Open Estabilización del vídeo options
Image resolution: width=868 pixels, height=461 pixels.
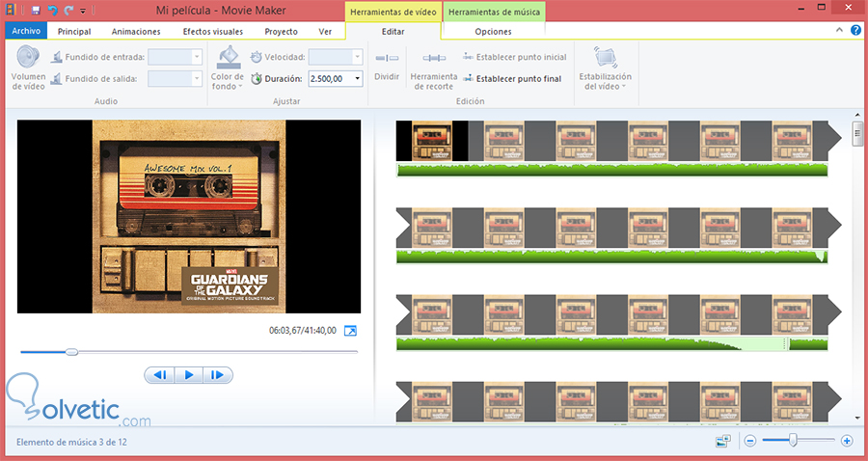point(605,68)
